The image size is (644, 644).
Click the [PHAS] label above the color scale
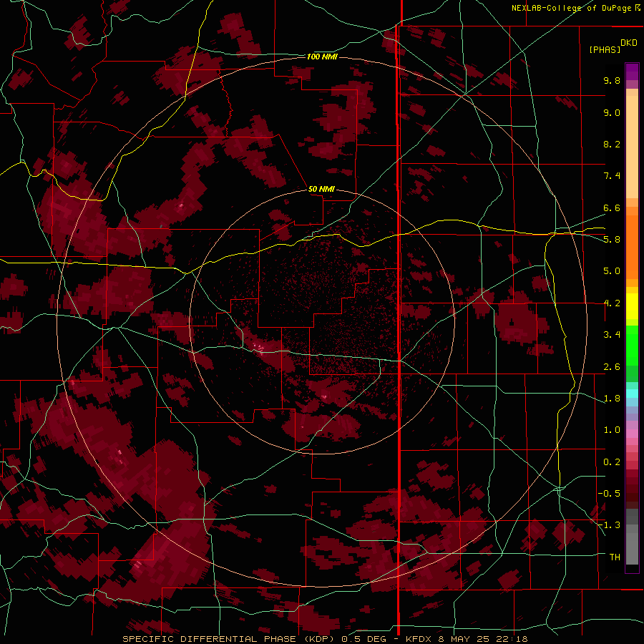pyautogui.click(x=605, y=49)
